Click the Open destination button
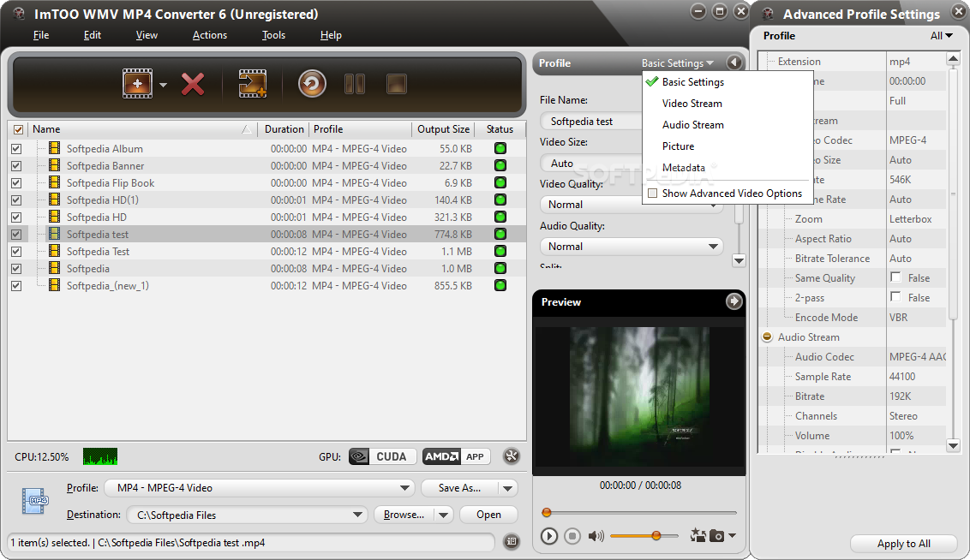The image size is (970, 560). 488,515
